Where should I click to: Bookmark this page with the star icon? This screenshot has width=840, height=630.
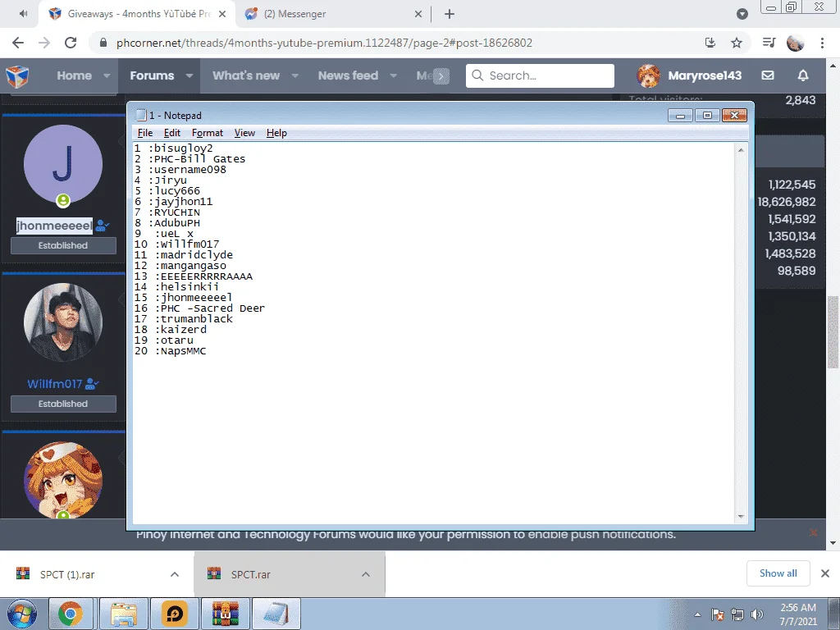coord(737,43)
